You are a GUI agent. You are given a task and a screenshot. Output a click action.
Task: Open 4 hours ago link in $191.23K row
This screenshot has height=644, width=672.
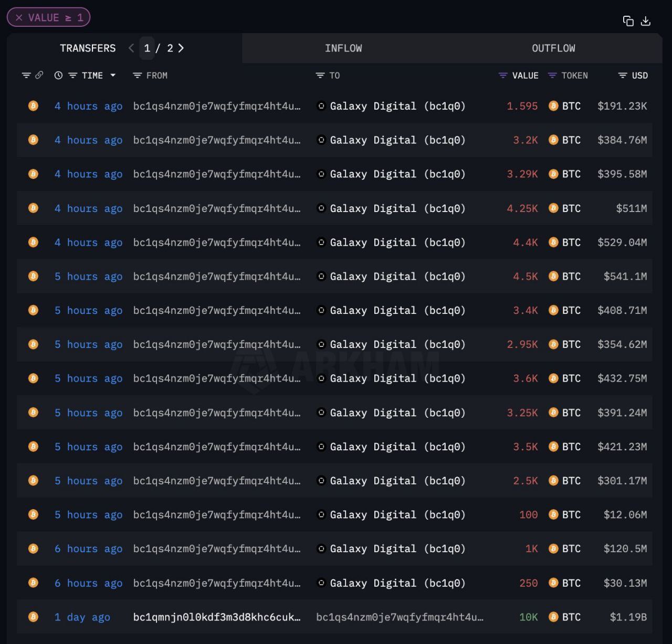click(x=88, y=107)
